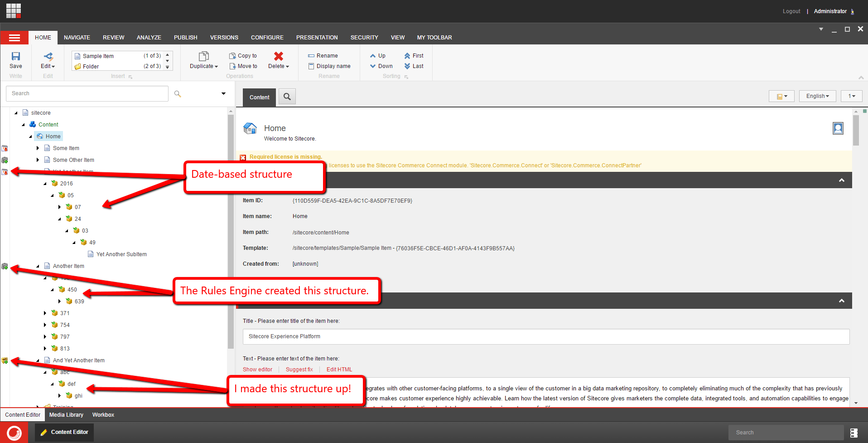
Task: Click the search magnifier beside the Content tab
Action: coord(287,97)
